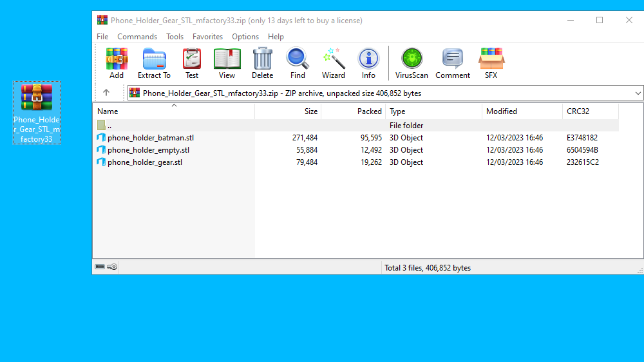Click the Add toolbar icon

[x=117, y=63]
